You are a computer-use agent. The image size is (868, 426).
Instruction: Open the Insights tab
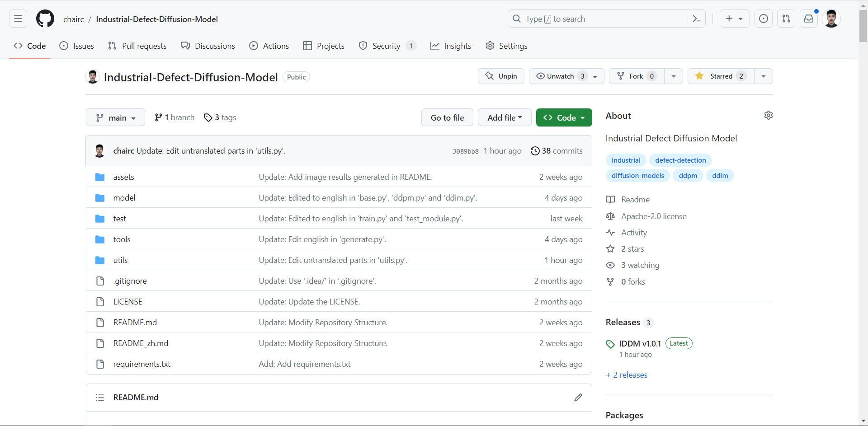[x=451, y=46]
